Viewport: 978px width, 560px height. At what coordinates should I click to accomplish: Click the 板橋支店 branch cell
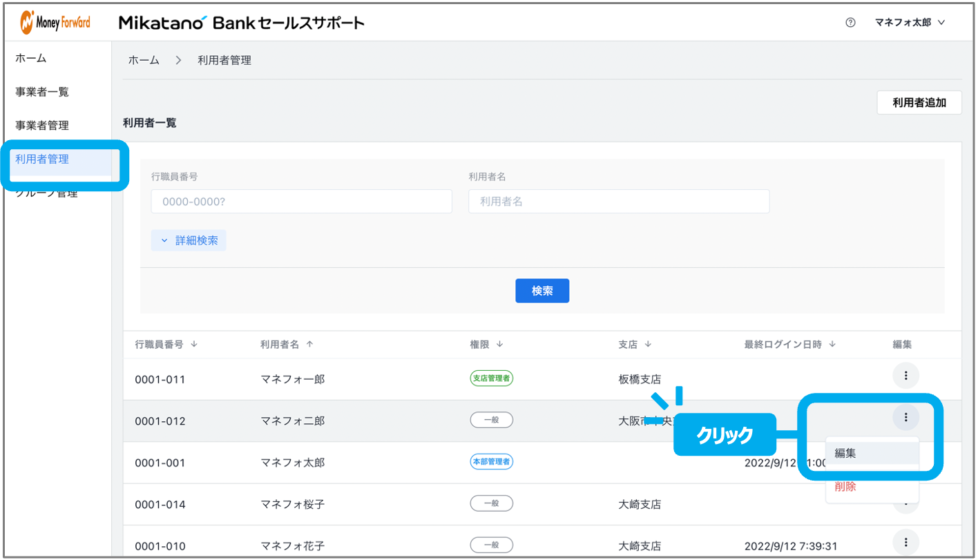[x=640, y=379]
